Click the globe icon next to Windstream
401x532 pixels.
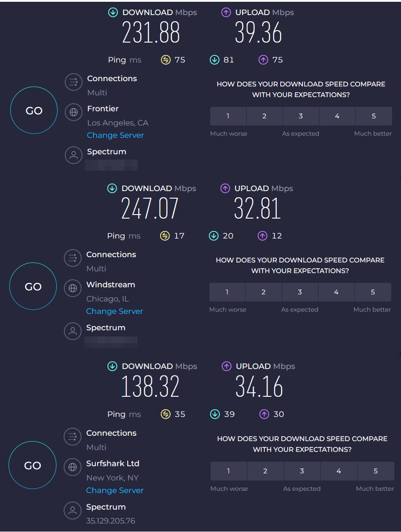coord(73,288)
